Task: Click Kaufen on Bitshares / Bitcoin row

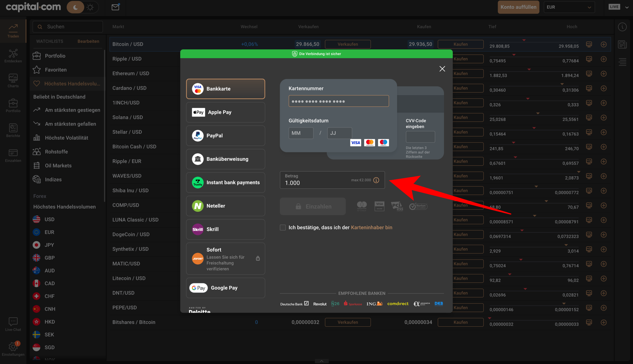Action: click(x=460, y=322)
